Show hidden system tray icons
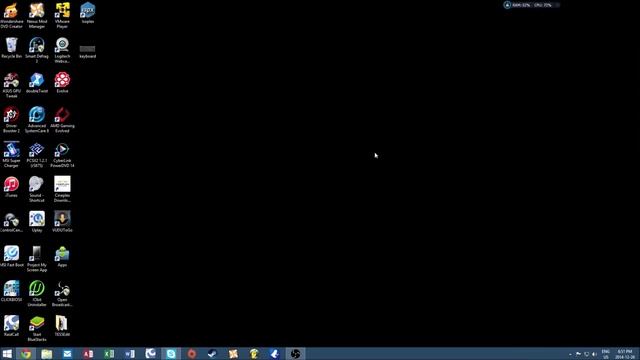Screen dimensions: 640x360 point(570,354)
